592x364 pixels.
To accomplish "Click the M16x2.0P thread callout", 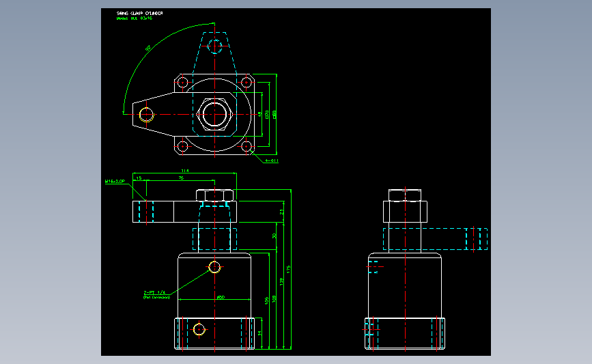I will 115,182.
